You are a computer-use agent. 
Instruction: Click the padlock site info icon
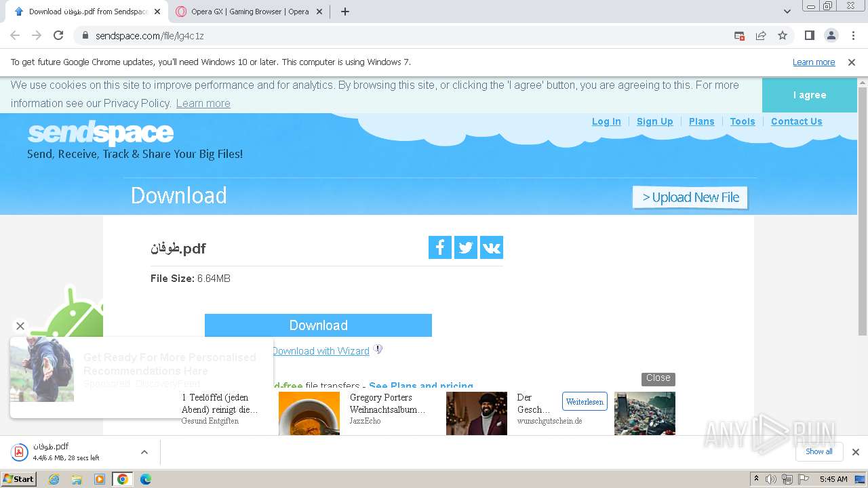click(85, 36)
